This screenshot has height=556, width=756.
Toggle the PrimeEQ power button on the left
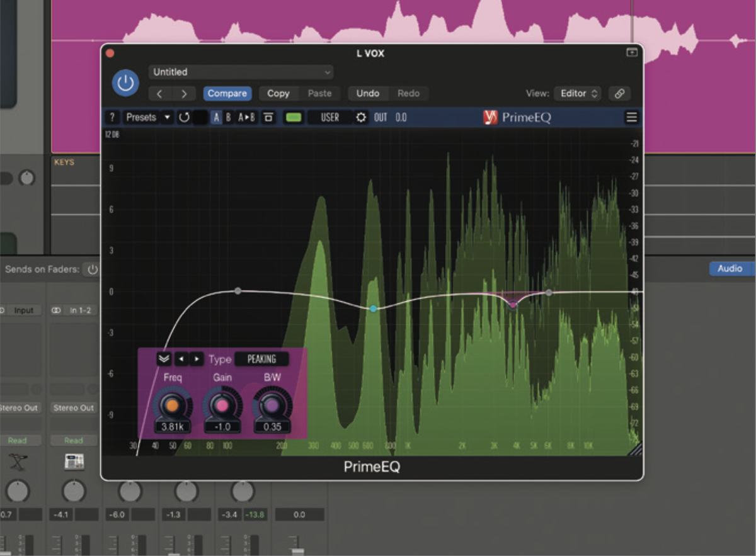coord(125,82)
